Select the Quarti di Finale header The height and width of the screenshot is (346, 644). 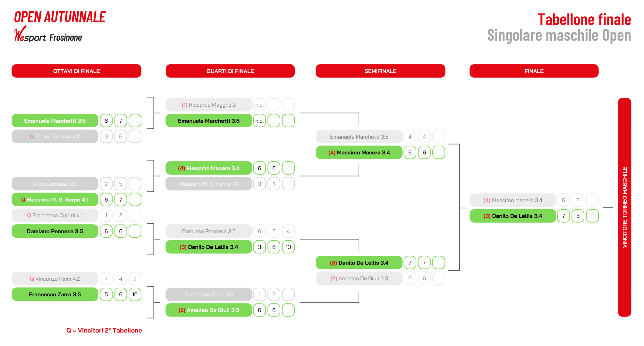tap(230, 71)
